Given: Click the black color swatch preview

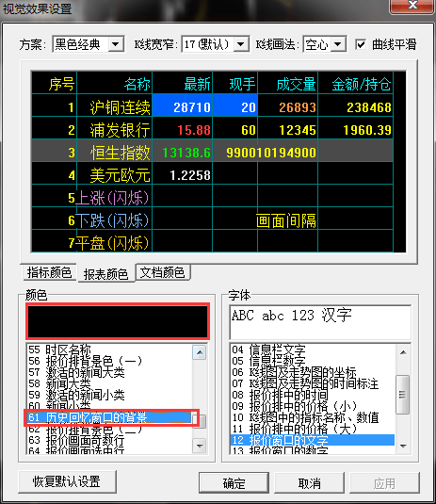Looking at the screenshot, I should [118, 321].
